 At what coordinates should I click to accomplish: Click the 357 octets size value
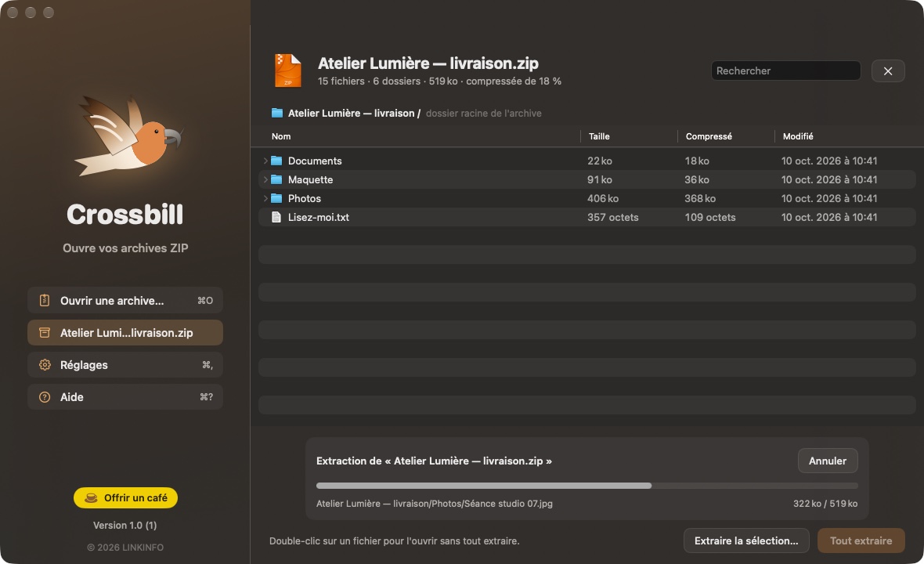click(613, 218)
